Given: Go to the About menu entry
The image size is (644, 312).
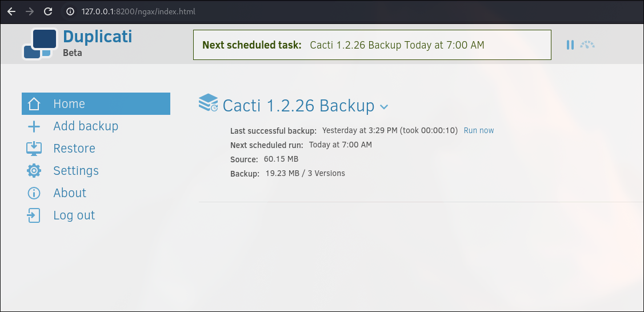Looking at the screenshot, I should [x=70, y=193].
